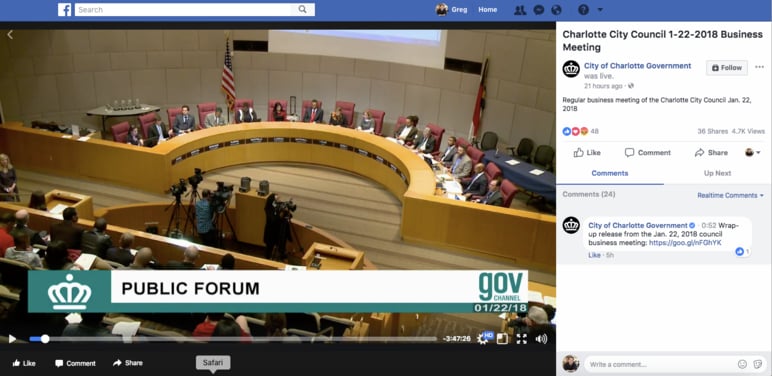Switch to the Up Next tab
Screen dimensions: 772x376
pyautogui.click(x=717, y=173)
